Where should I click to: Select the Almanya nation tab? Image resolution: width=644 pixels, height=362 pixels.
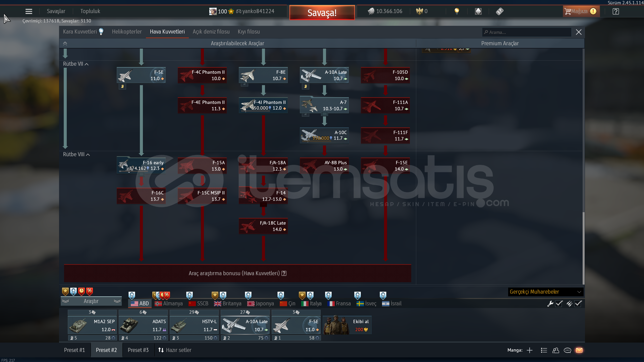169,304
